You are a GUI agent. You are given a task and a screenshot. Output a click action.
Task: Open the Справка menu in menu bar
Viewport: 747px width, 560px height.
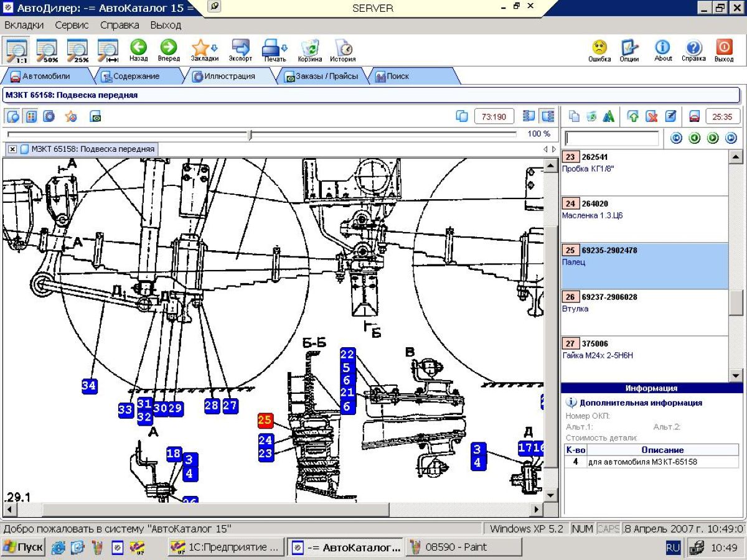point(120,25)
